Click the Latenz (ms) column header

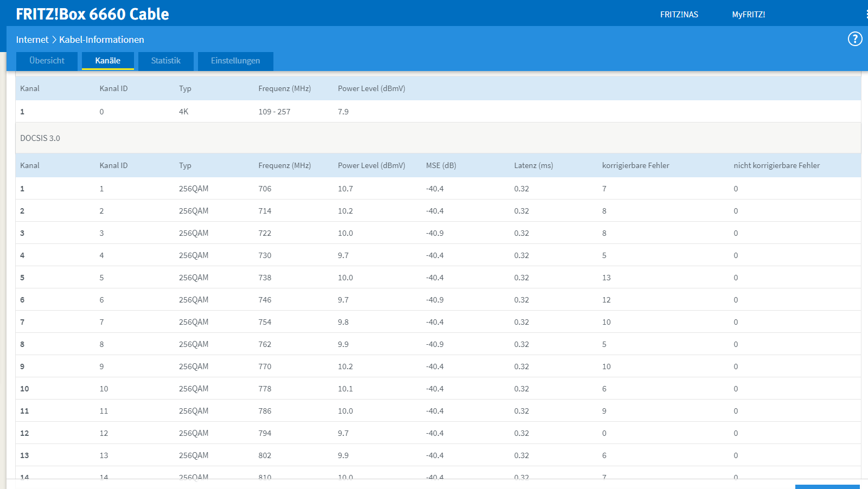(x=534, y=165)
